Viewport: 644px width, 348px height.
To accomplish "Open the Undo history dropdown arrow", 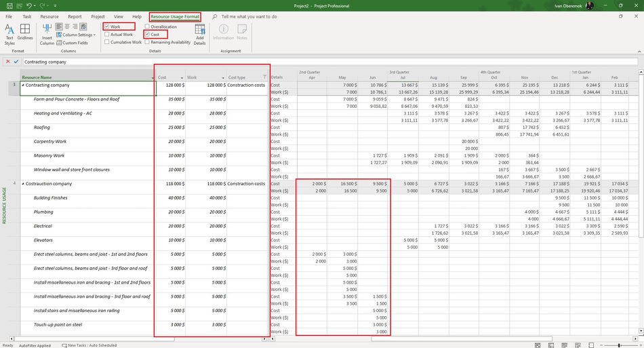I will [x=35, y=5].
